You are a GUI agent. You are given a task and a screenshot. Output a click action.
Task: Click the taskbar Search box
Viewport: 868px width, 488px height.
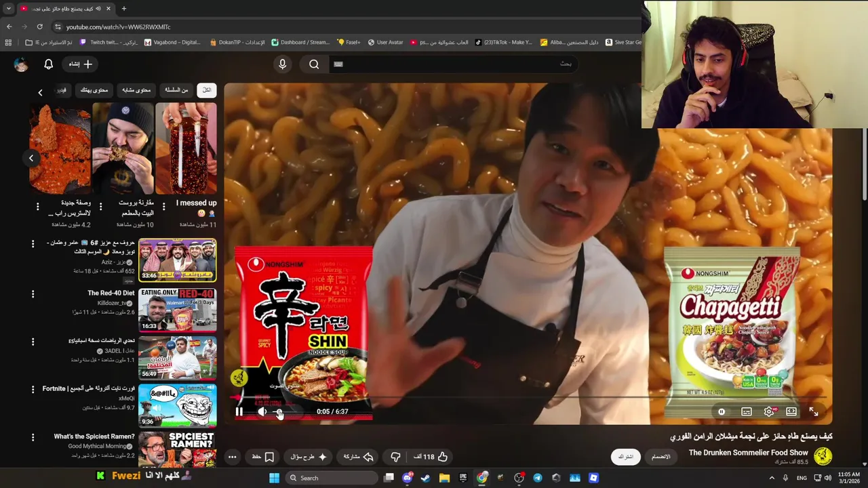coord(330,478)
